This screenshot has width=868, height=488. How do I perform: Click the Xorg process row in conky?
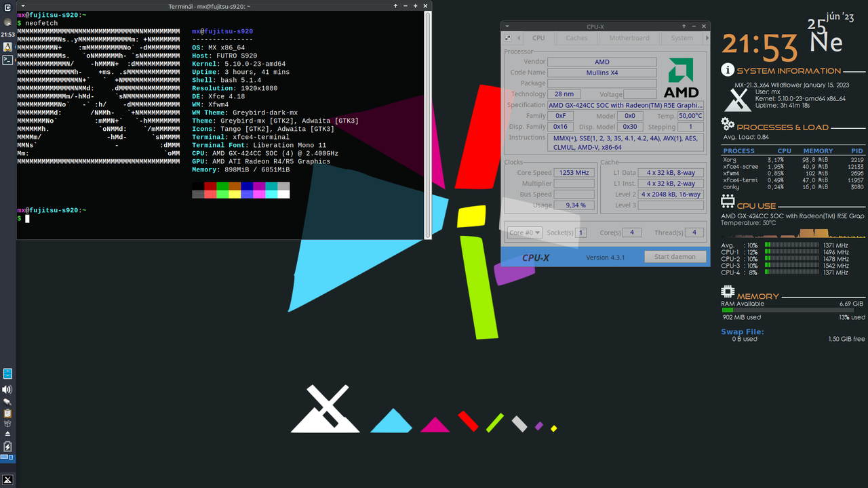pyautogui.click(x=793, y=160)
